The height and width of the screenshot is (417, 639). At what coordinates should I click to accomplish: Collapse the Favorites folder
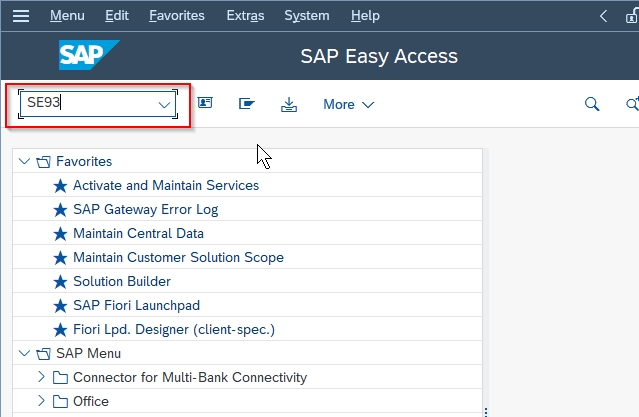tap(24, 161)
